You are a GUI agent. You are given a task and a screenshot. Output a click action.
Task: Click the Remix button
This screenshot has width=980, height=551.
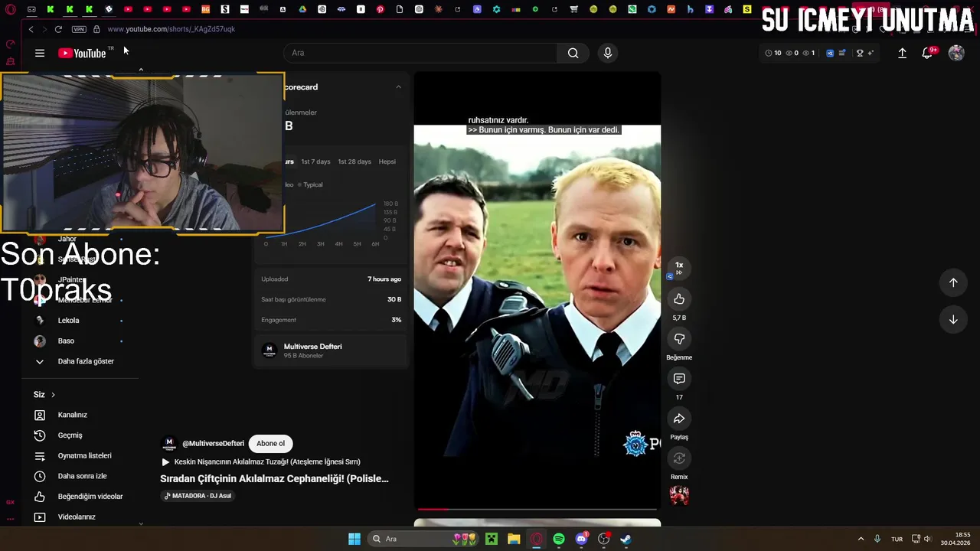pos(679,458)
